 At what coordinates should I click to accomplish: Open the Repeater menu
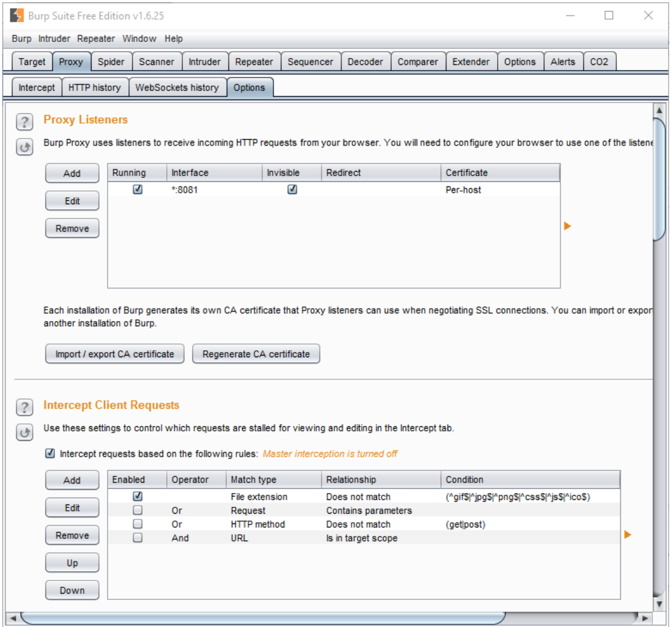tap(96, 39)
